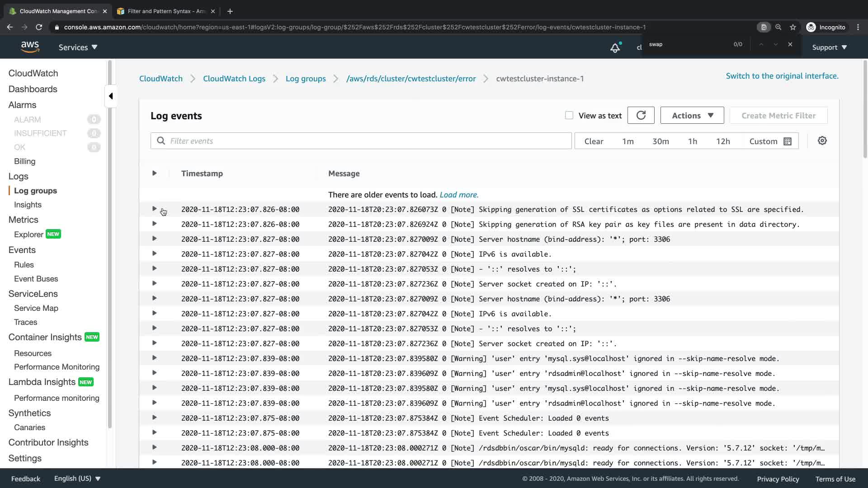Click the refresh log events icon
This screenshot has width=868, height=488.
tap(641, 116)
